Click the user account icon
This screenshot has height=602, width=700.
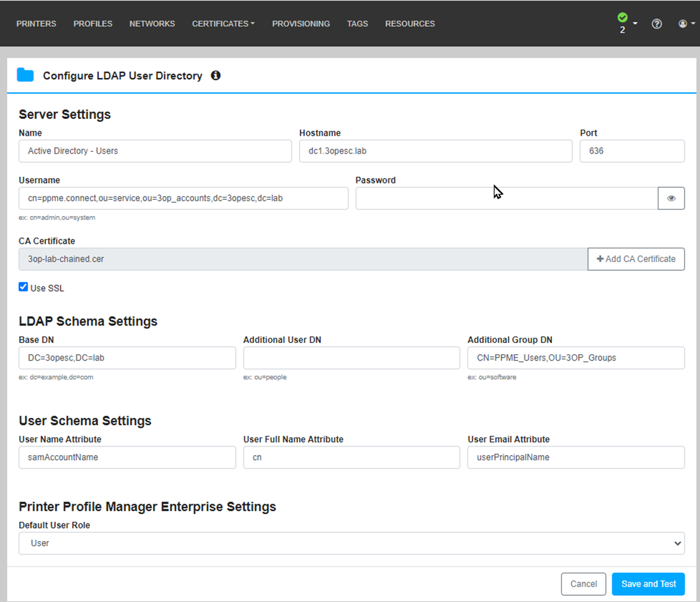click(x=682, y=24)
